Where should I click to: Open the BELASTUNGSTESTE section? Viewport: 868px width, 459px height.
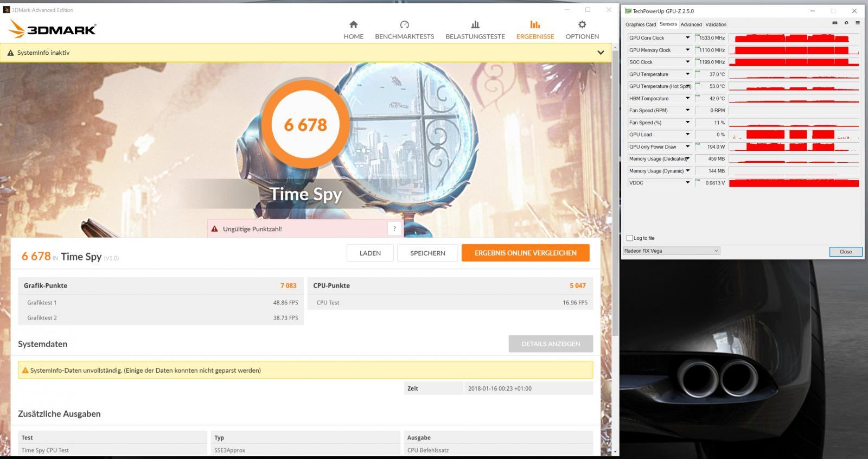click(x=475, y=30)
